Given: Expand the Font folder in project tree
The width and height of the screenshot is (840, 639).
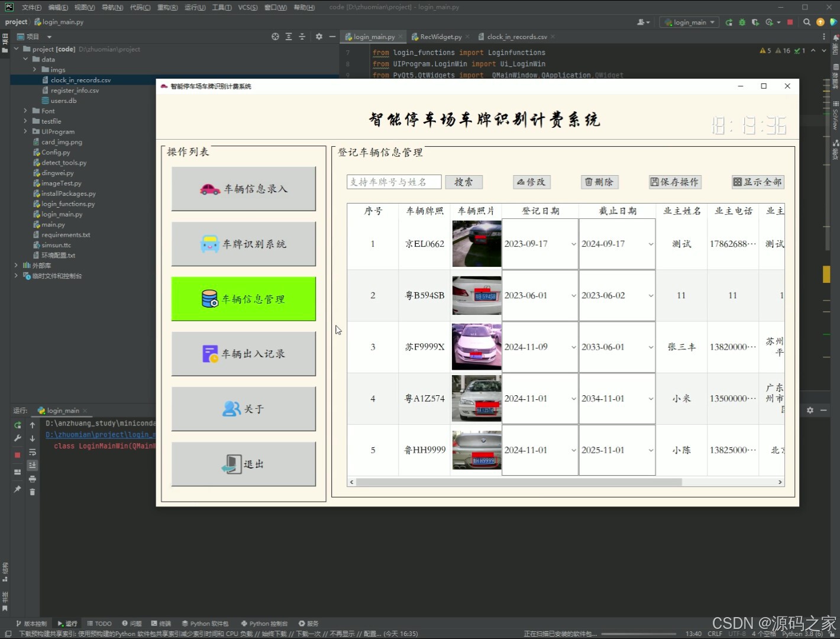Looking at the screenshot, I should [25, 111].
